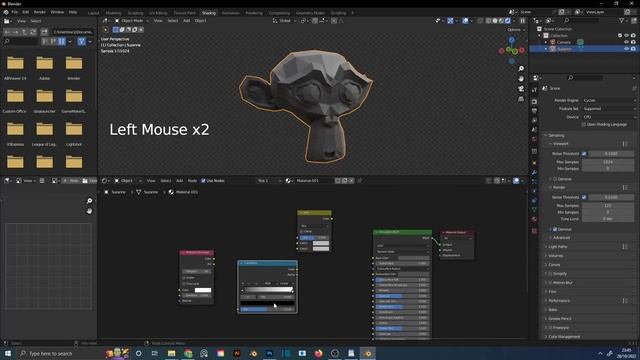This screenshot has width=640, height=360.
Task: Click Material.001 in the node breadcrumb
Action: (187, 192)
